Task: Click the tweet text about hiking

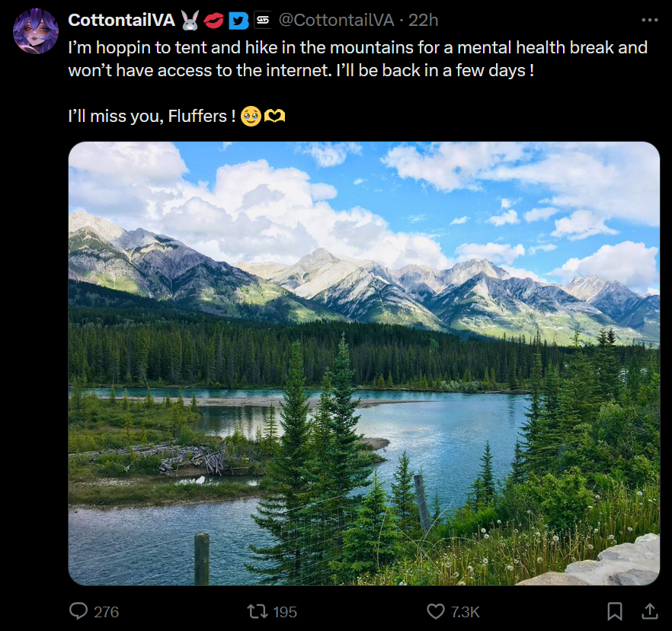Action: pyautogui.click(x=357, y=59)
